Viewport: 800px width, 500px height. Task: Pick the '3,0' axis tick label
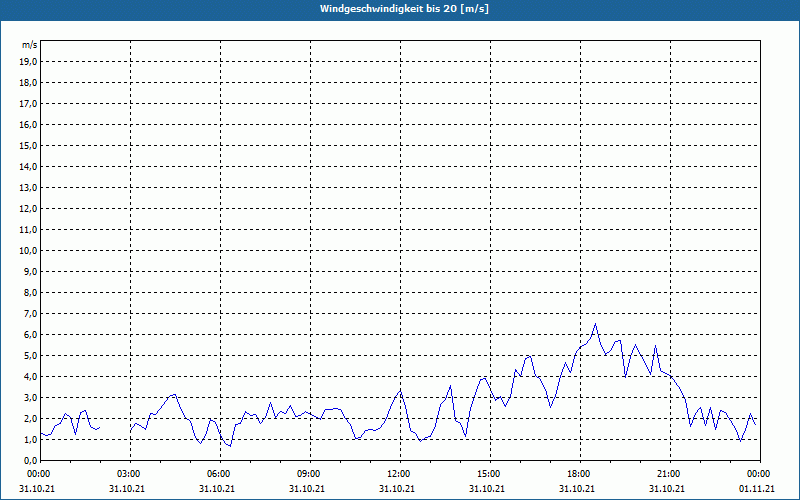coord(30,397)
